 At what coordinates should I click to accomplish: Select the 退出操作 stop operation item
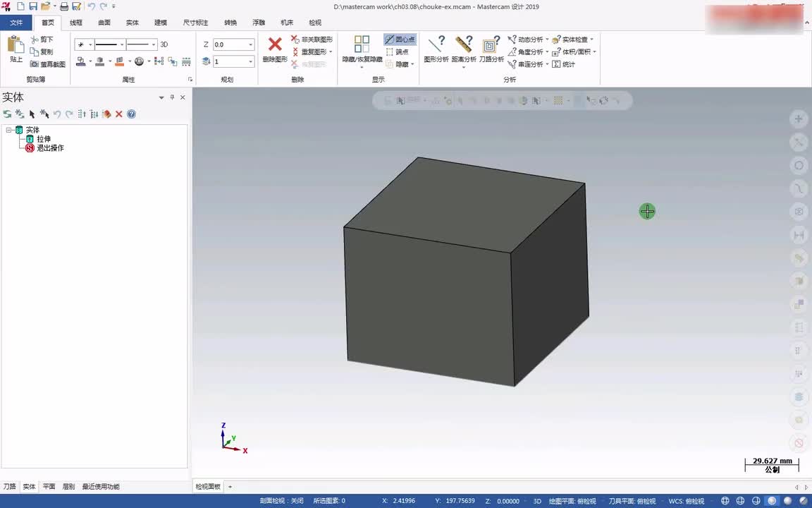50,147
